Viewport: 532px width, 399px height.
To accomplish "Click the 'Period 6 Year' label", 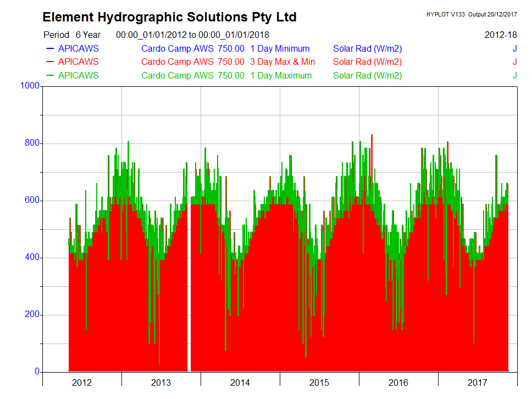I will tap(72, 35).
